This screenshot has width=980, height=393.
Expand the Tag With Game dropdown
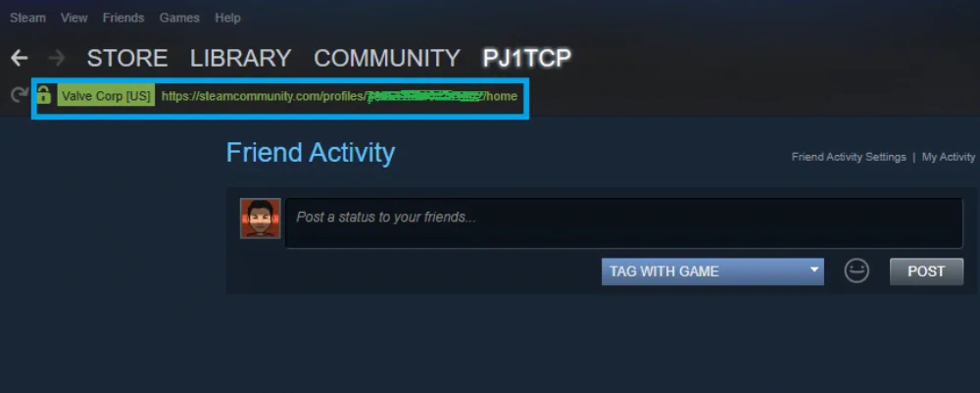(x=712, y=271)
